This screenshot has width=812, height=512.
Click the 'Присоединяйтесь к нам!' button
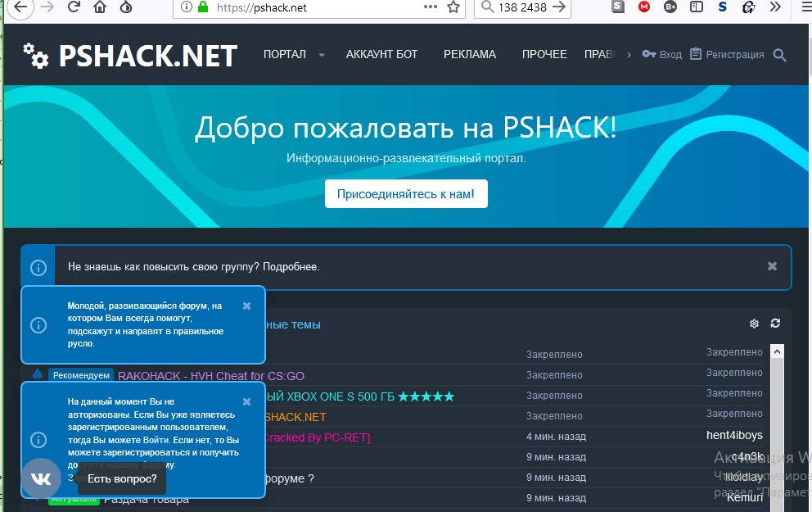(406, 194)
